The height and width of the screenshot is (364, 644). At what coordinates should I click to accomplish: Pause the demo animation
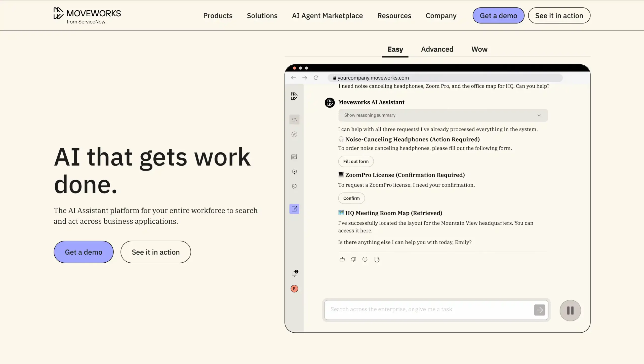(570, 310)
